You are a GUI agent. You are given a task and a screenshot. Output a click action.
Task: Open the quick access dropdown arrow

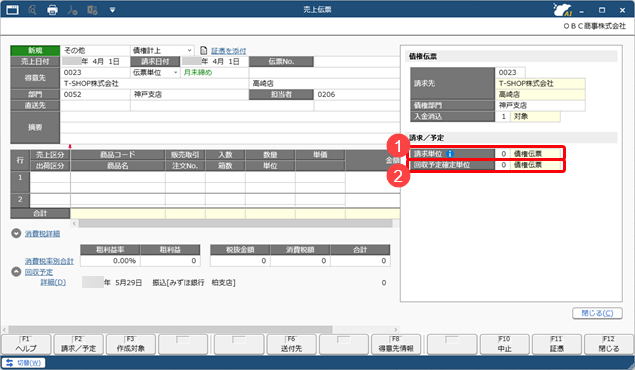pyautogui.click(x=112, y=10)
